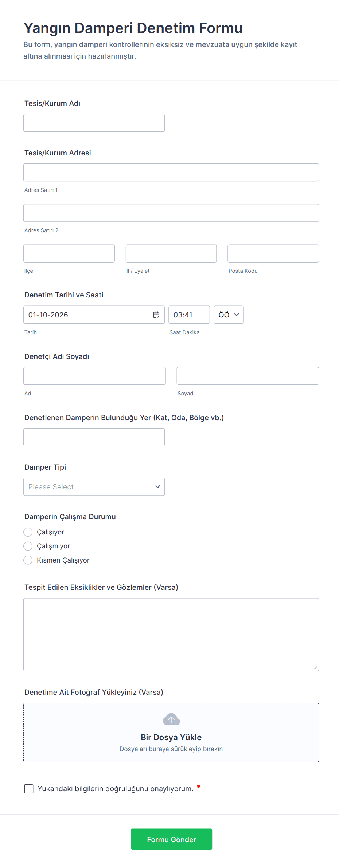Image resolution: width=339 pixels, height=868 pixels.
Task: Open the Damper Tipi dropdown
Action: 94,486
